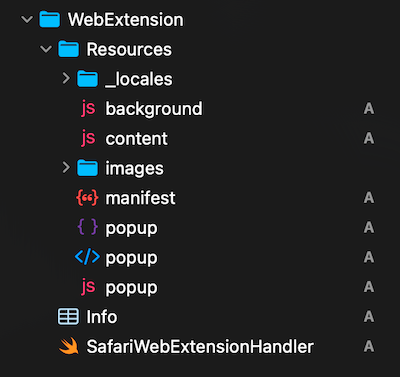
Task: Click the WebExtension folder icon
Action: 50,19
